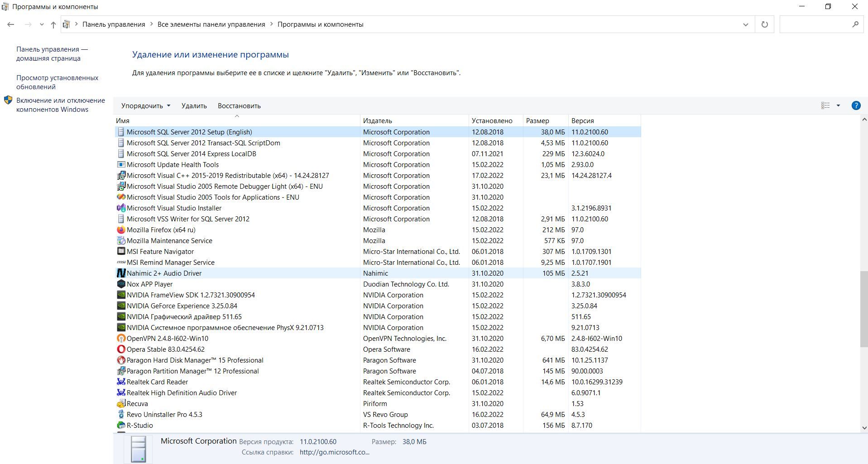Click the refresh button in address bar
Viewport: 868px width, 464px height.
pos(765,24)
